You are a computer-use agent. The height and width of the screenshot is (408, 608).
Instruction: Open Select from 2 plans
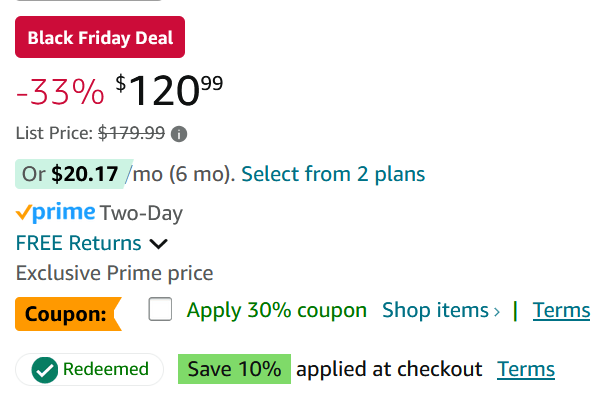tap(333, 174)
